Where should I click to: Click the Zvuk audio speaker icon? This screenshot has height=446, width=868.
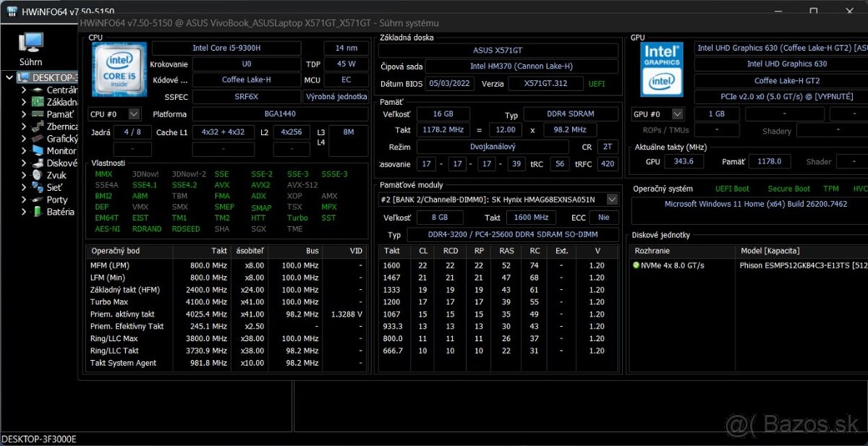[x=37, y=175]
